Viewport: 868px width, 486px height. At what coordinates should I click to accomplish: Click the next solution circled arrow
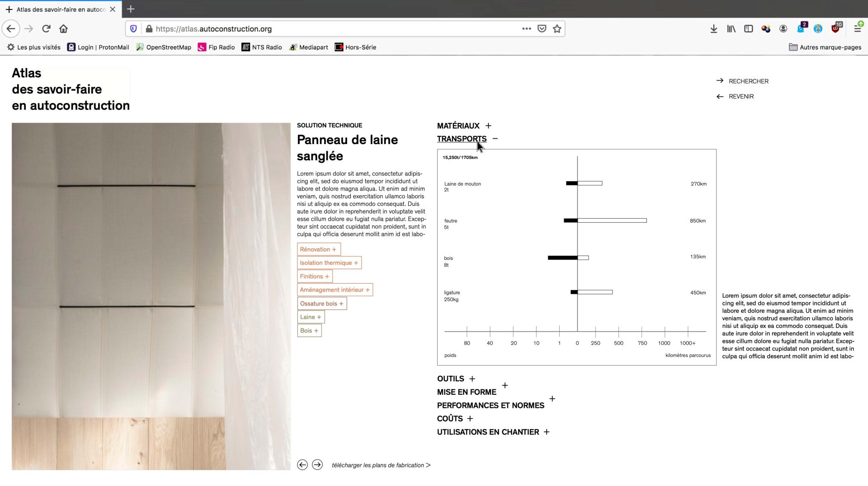(x=317, y=465)
